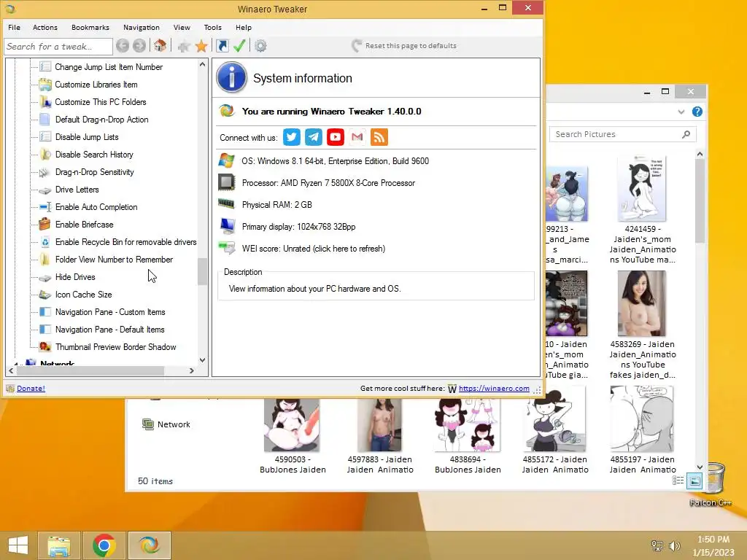The width and height of the screenshot is (747, 560).
Task: Click the Windows flag icon beside OS info
Action: coord(227,160)
